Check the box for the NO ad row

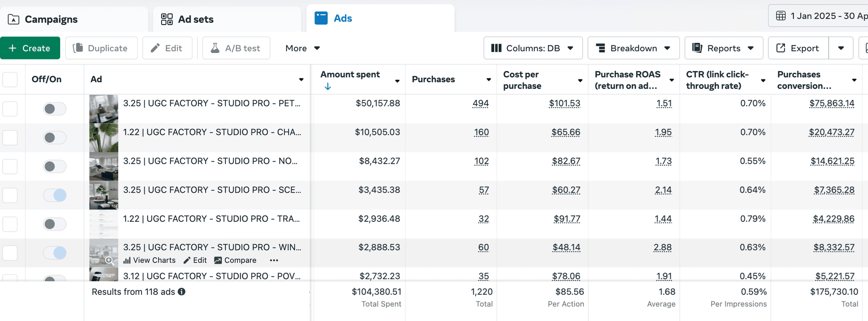pyautogui.click(x=10, y=167)
